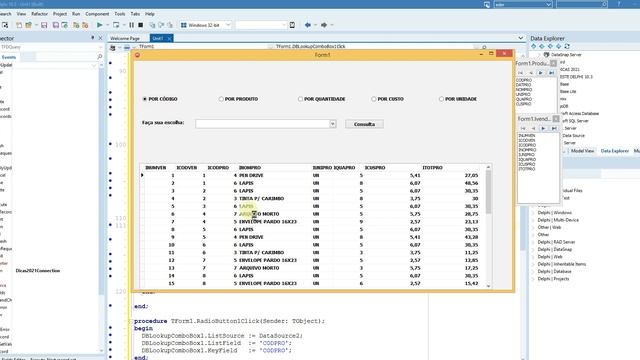Select the POR UNIDADE radio button
Screen dimensions: 640x360
441,99
